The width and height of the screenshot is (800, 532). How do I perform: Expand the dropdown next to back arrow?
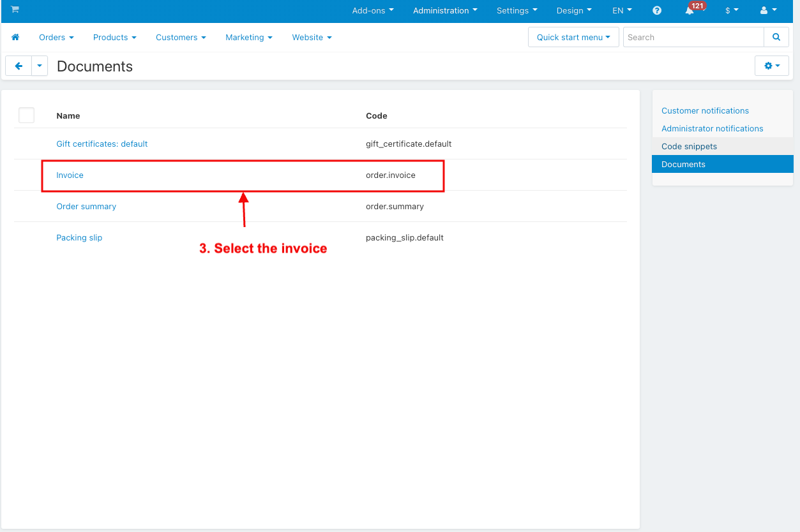pos(40,66)
